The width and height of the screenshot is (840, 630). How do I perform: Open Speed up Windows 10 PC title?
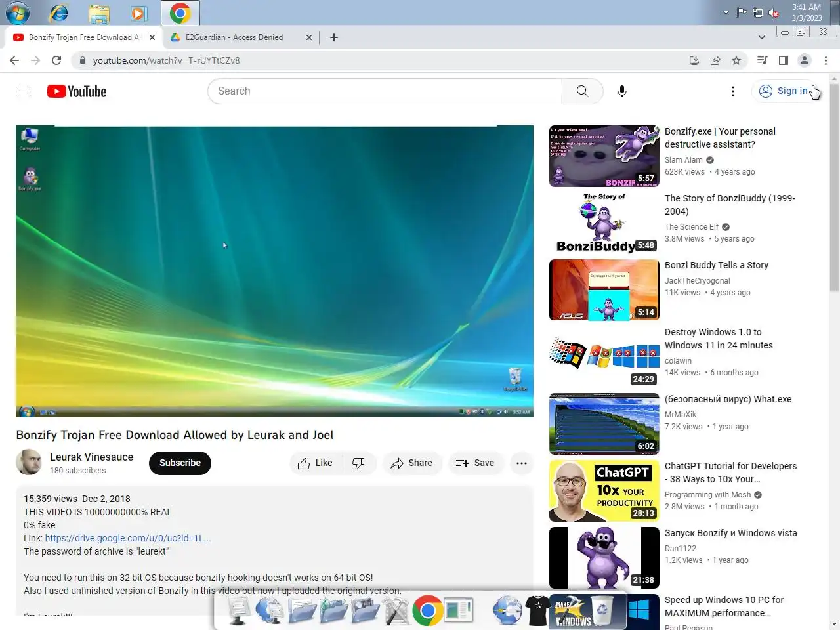point(724,606)
